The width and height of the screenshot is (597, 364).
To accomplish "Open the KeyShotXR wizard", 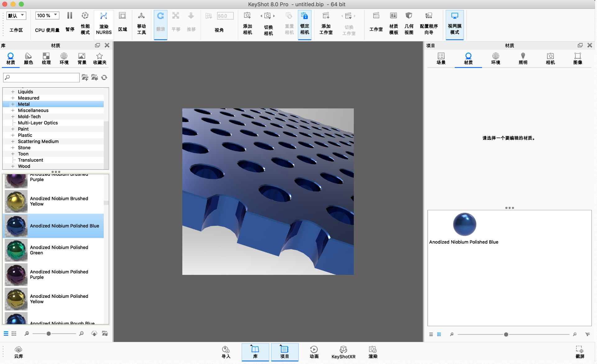I will [x=343, y=352].
